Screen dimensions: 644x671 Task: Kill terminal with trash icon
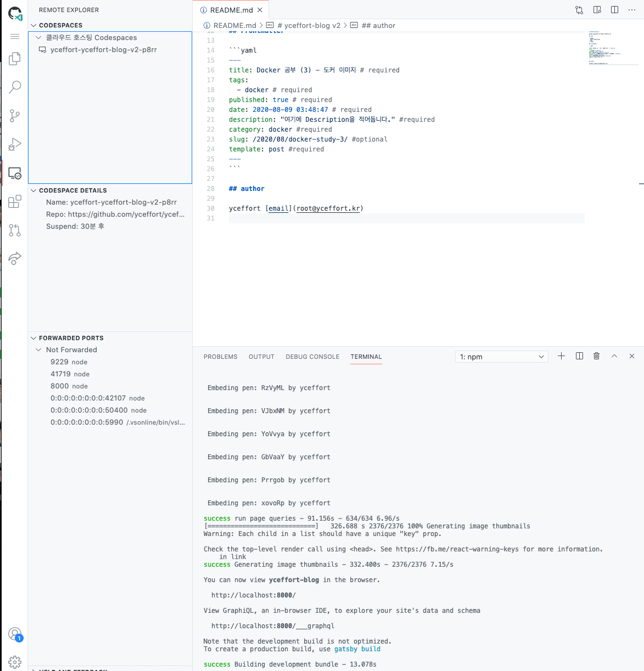(596, 356)
